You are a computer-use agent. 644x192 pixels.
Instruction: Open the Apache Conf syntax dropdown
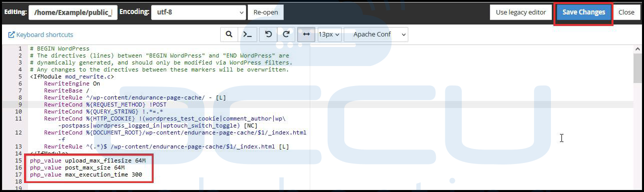click(376, 34)
